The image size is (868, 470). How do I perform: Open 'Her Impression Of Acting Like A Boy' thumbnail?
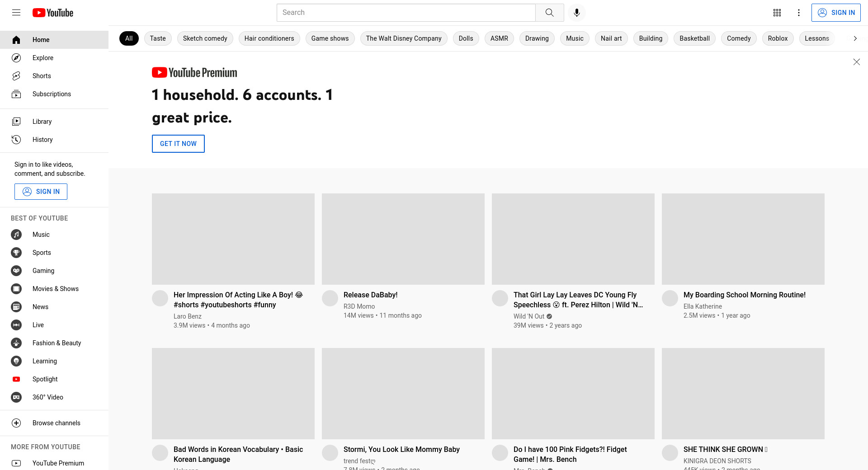[x=233, y=239]
